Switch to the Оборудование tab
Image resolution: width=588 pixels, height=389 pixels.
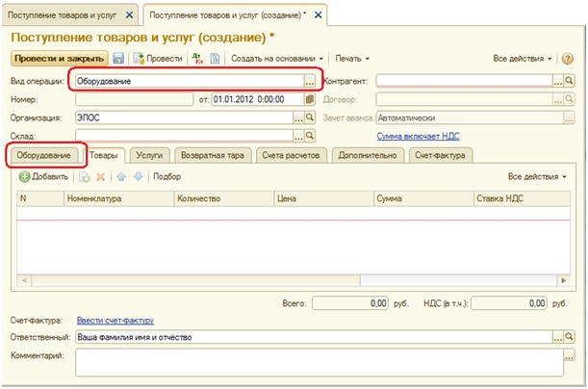pyautogui.click(x=41, y=155)
